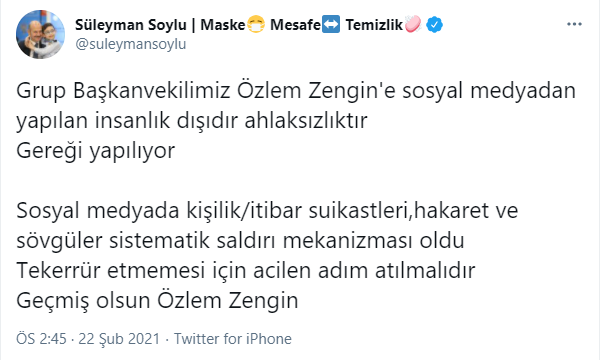Click the Geçmiş olsun Özlem Zengin line
Screen dimensions: 610x360
(157, 300)
